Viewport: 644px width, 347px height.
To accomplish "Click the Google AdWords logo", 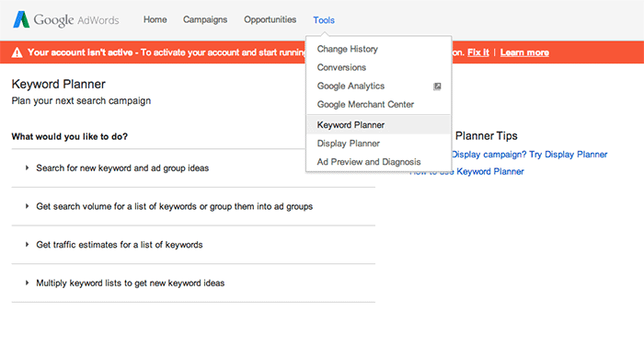I will pyautogui.click(x=66, y=19).
